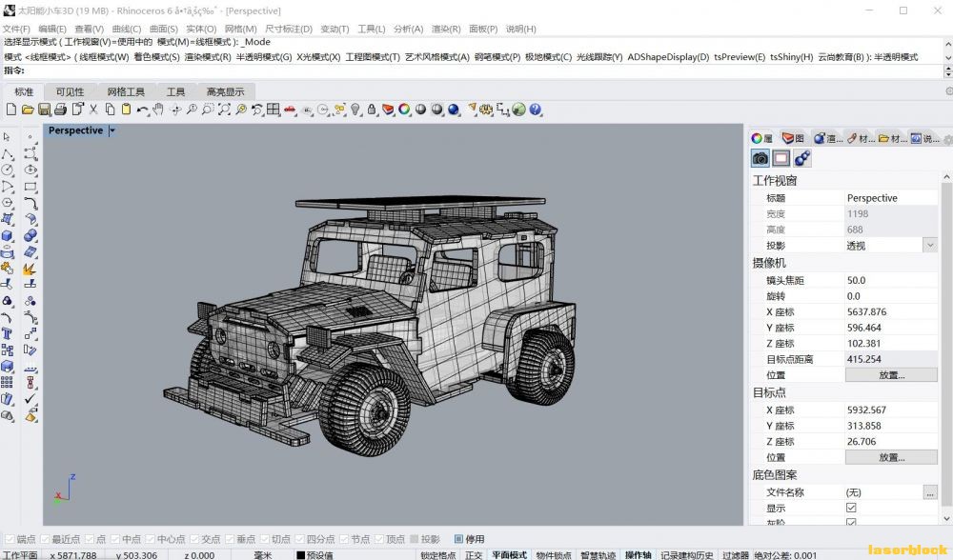Image resolution: width=953 pixels, height=560 pixels.
Task: Toggle 正交 ortho mode in status bar
Action: pos(474,555)
